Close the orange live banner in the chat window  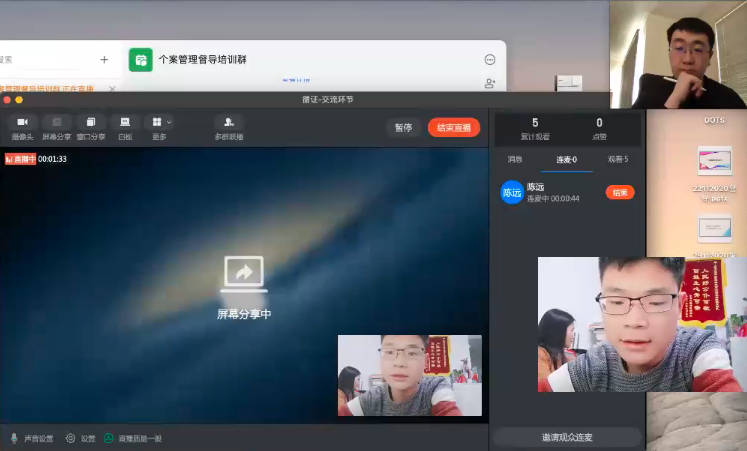112,89
